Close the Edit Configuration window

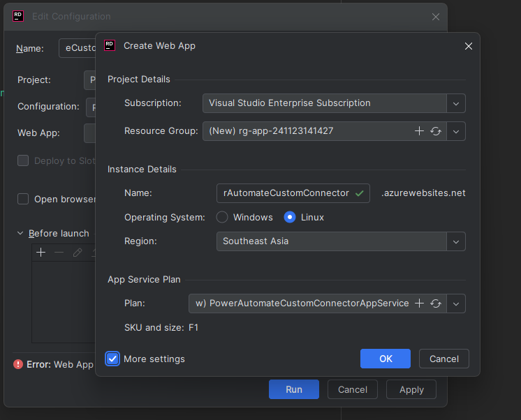[436, 17]
